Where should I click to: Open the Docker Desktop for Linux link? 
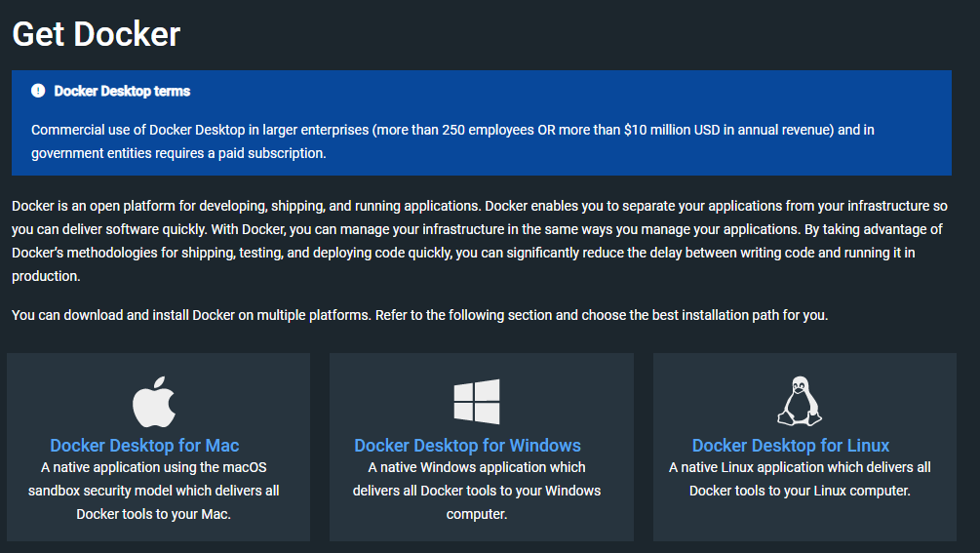click(x=791, y=446)
